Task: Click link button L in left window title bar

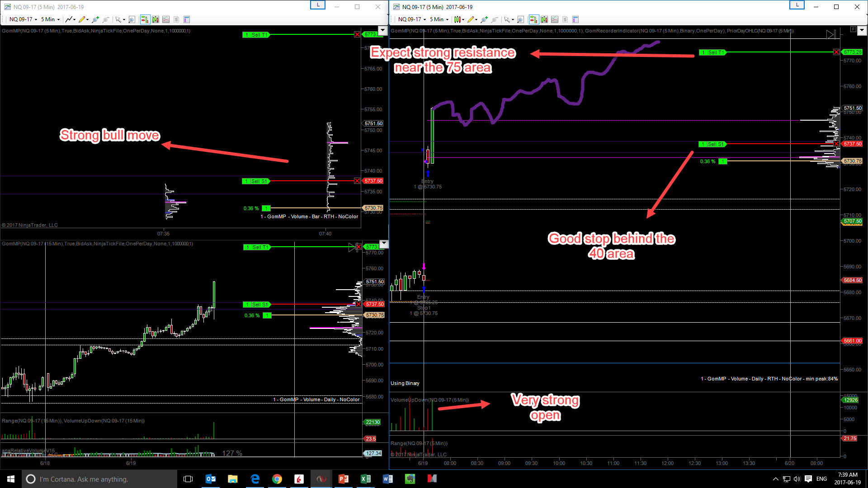Action: pyautogui.click(x=318, y=5)
